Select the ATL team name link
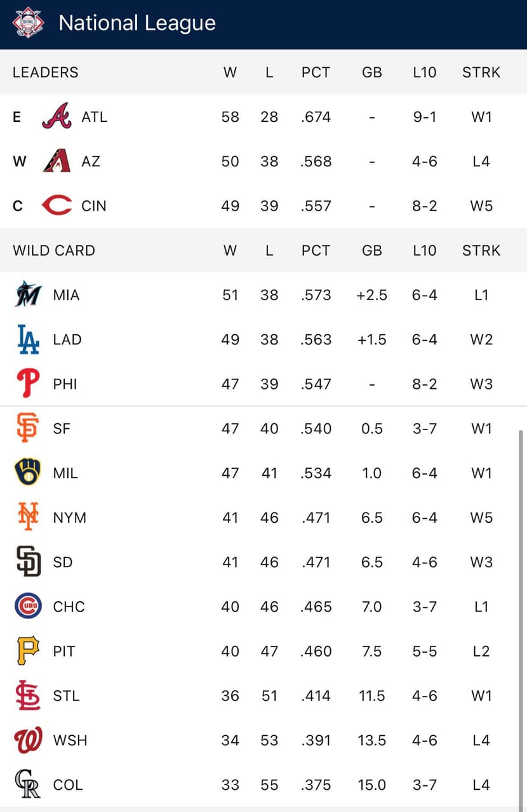 click(x=94, y=117)
